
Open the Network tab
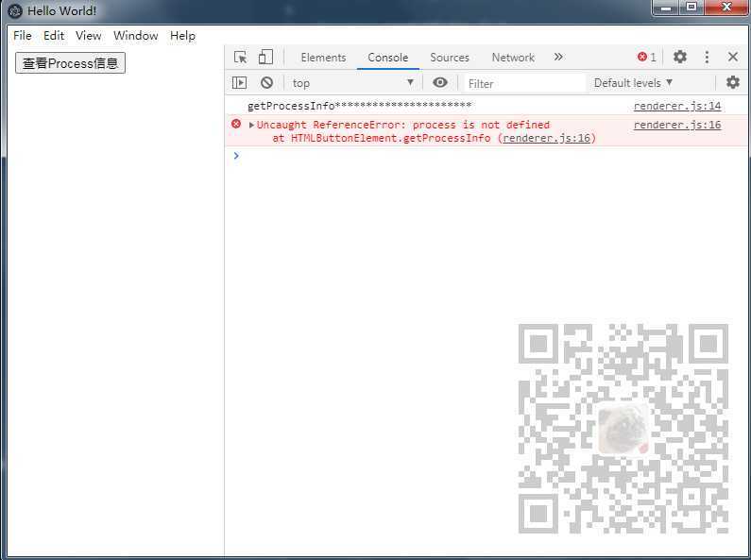click(513, 58)
